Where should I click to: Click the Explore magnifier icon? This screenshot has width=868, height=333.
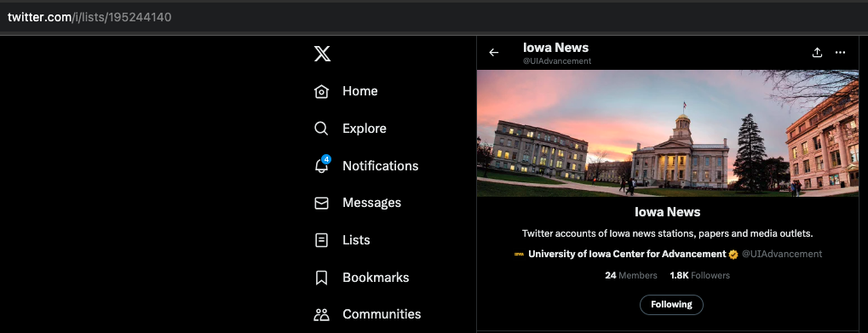point(322,129)
